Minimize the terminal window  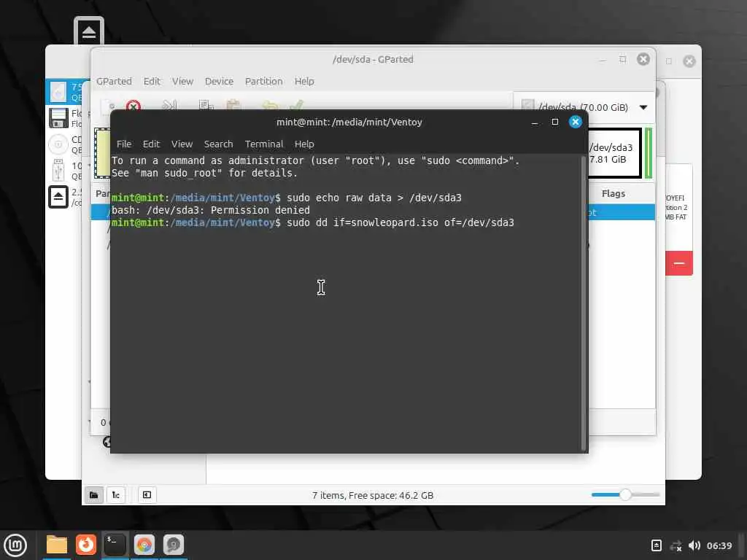pyautogui.click(x=535, y=122)
